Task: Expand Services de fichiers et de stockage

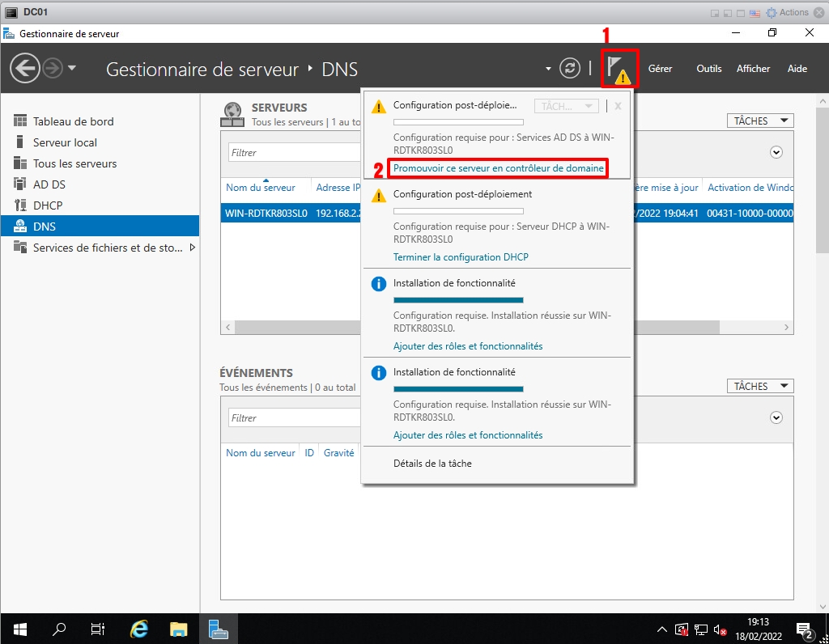Action: pyautogui.click(x=193, y=248)
